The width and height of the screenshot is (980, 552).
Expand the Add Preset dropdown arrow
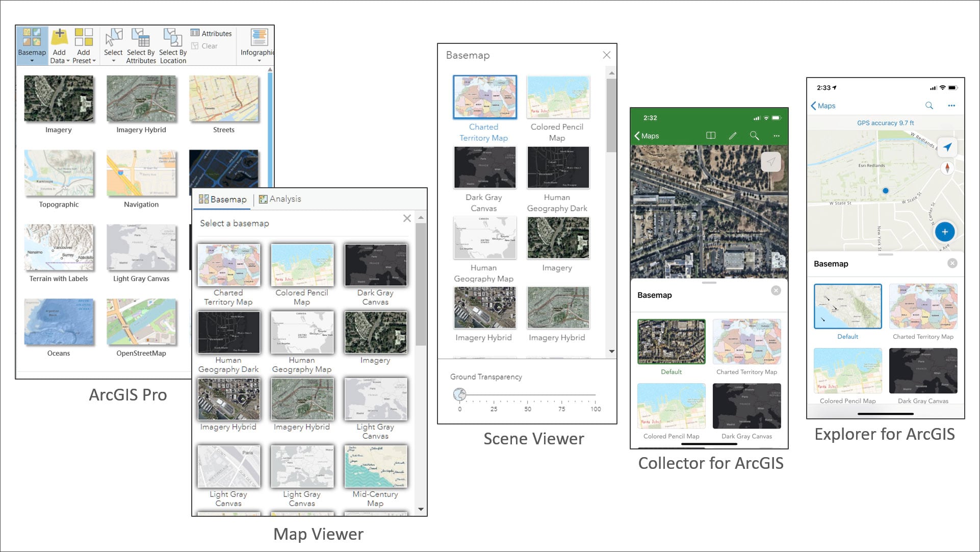point(94,61)
